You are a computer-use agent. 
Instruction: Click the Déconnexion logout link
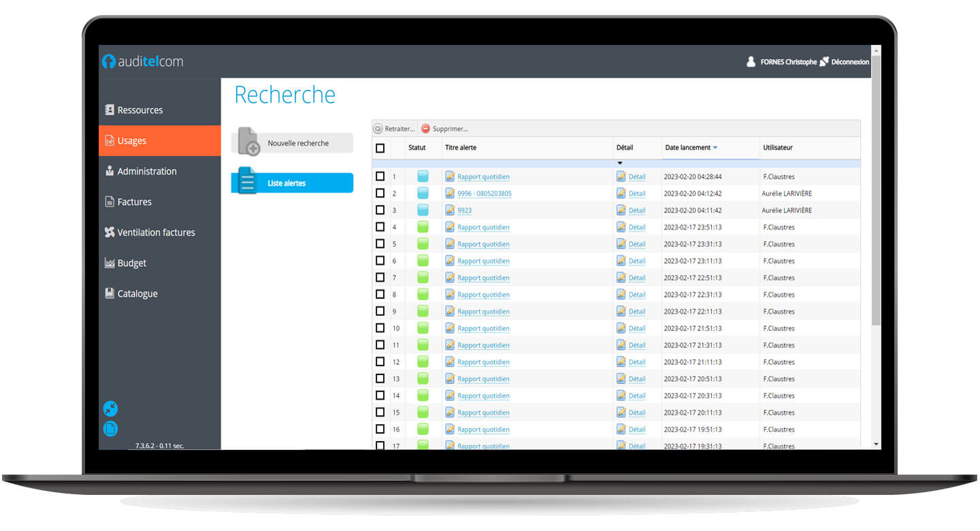pos(849,62)
